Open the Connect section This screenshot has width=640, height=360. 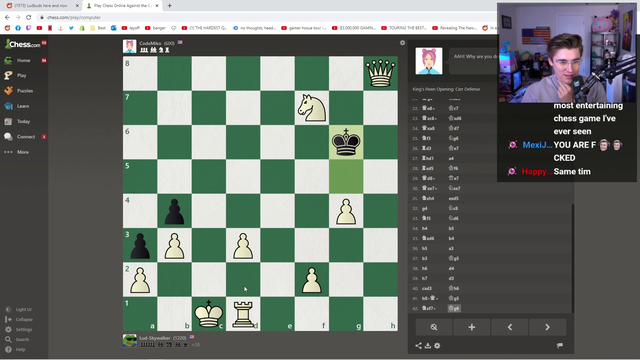pyautogui.click(x=25, y=137)
